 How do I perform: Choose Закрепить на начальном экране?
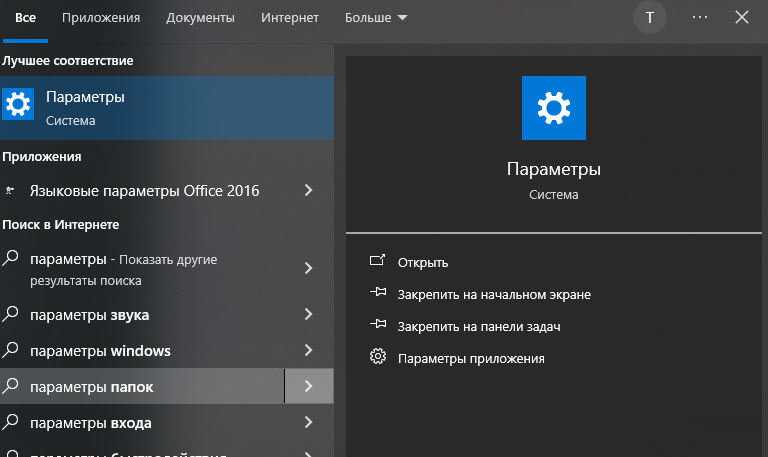pyautogui.click(x=494, y=294)
